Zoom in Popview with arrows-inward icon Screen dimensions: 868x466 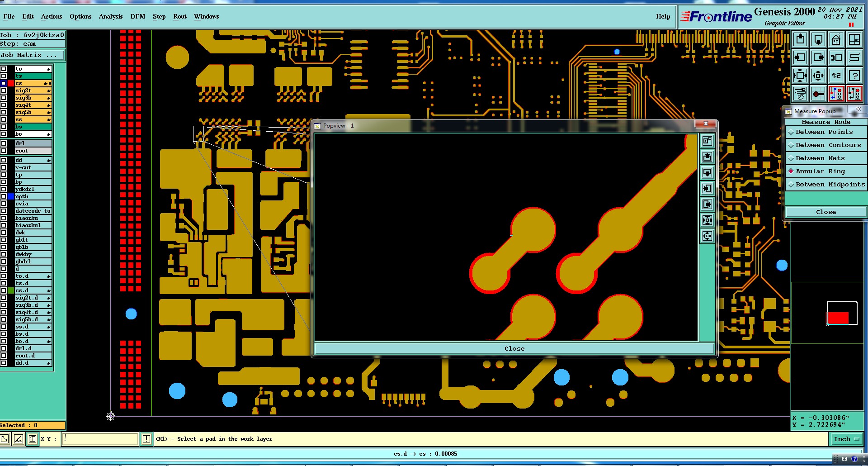[x=707, y=220]
